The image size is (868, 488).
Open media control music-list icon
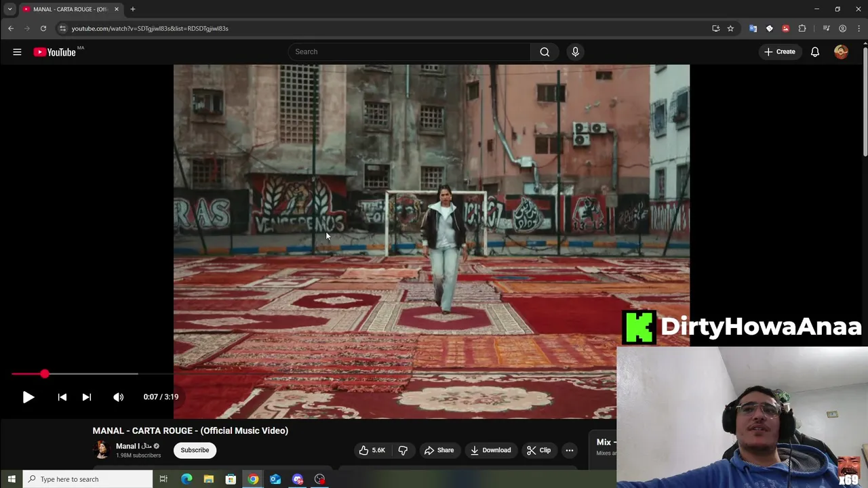[x=826, y=28]
